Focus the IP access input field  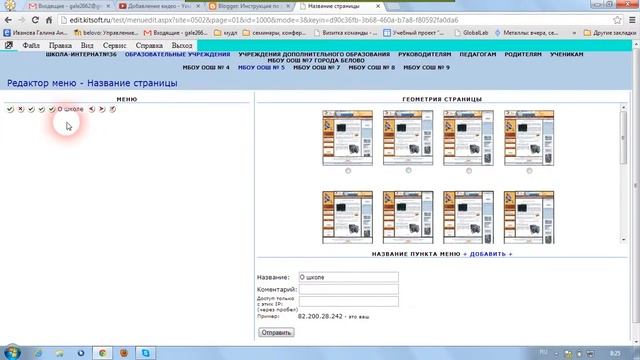(349, 302)
